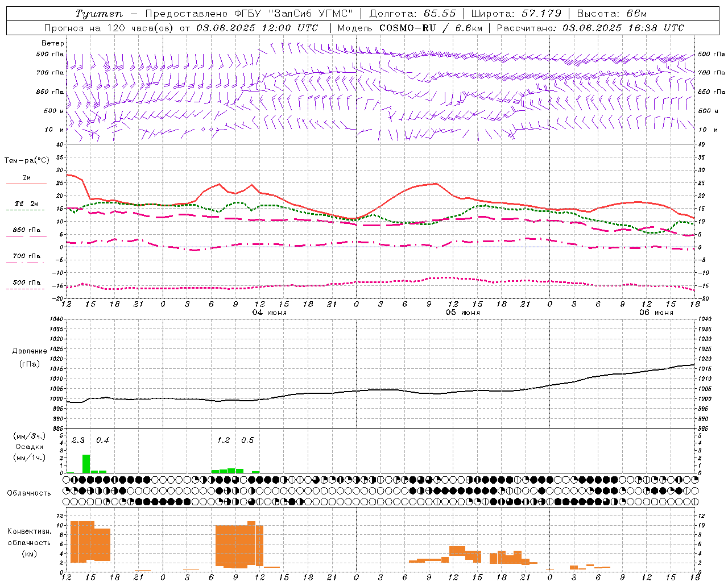Click the 700 гПа temperature legend entry
Viewport: 728px width, 582px height.
click(27, 256)
